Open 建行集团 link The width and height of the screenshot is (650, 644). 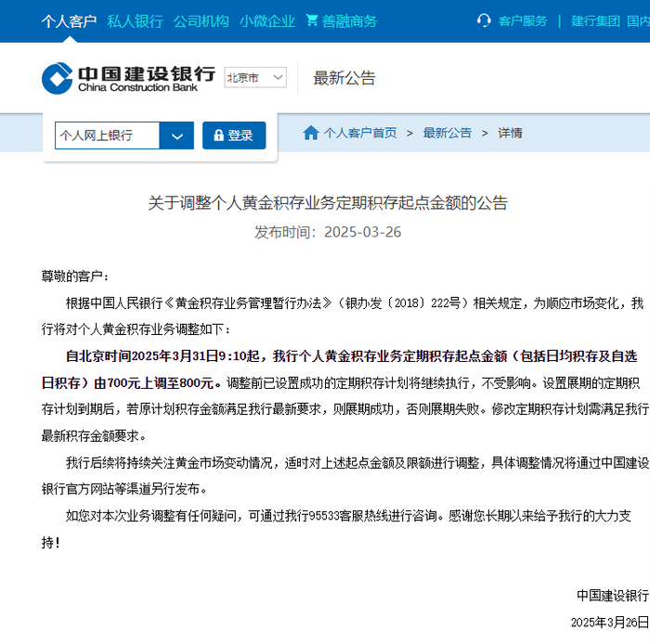click(x=595, y=20)
